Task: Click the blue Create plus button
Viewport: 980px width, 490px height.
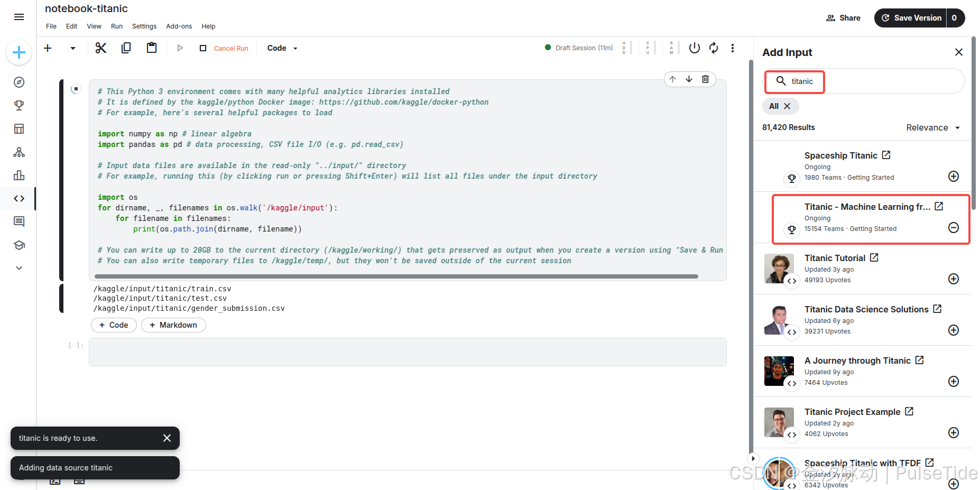Action: (19, 52)
